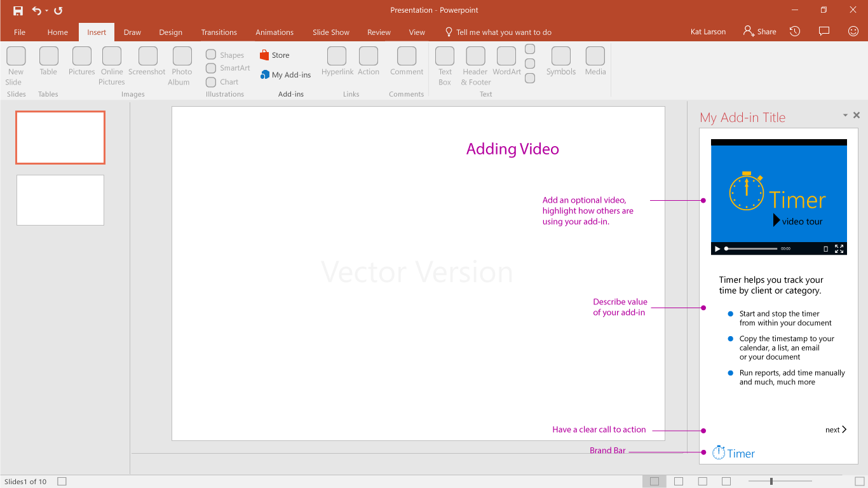Create a Photo Album
Viewport: 868px width, 488px height.
point(182,66)
